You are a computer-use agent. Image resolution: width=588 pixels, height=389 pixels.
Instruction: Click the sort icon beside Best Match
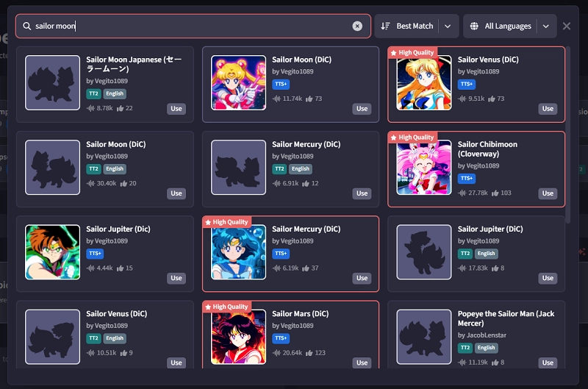[385, 26]
